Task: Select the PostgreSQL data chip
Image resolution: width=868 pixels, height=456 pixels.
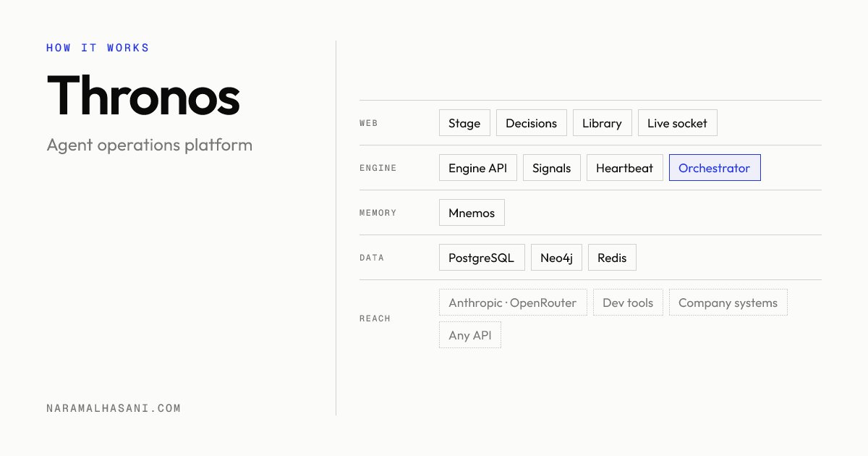Action: [482, 258]
